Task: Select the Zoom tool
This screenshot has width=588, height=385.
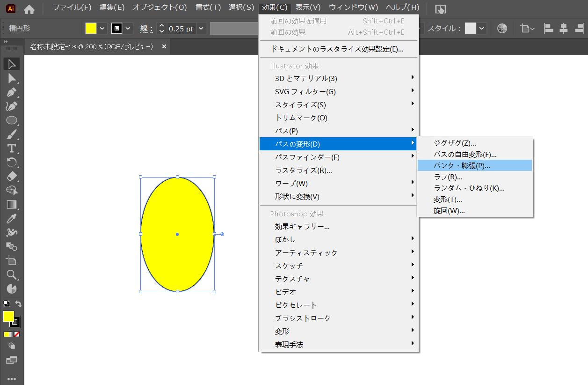Action: click(x=12, y=274)
